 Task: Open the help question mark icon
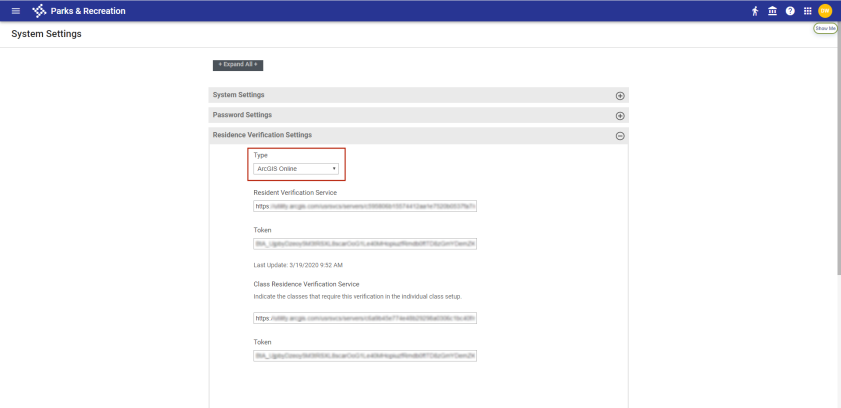[x=790, y=11]
